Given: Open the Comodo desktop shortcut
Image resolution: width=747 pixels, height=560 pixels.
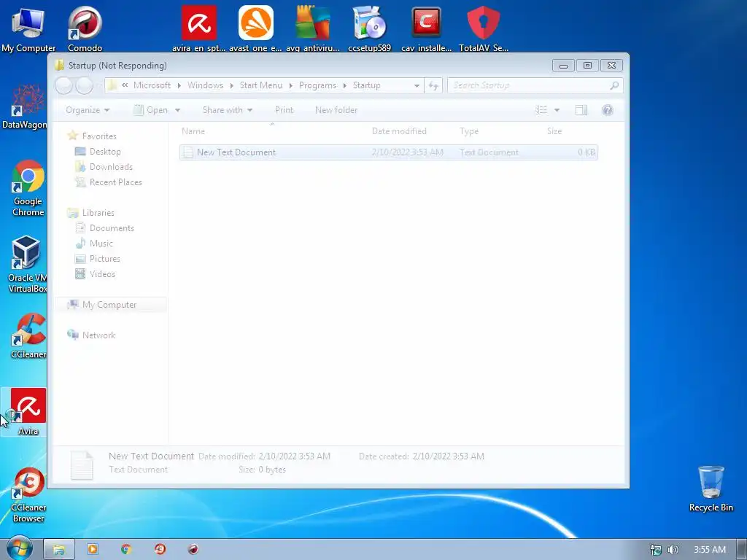Looking at the screenshot, I should pos(85,28).
